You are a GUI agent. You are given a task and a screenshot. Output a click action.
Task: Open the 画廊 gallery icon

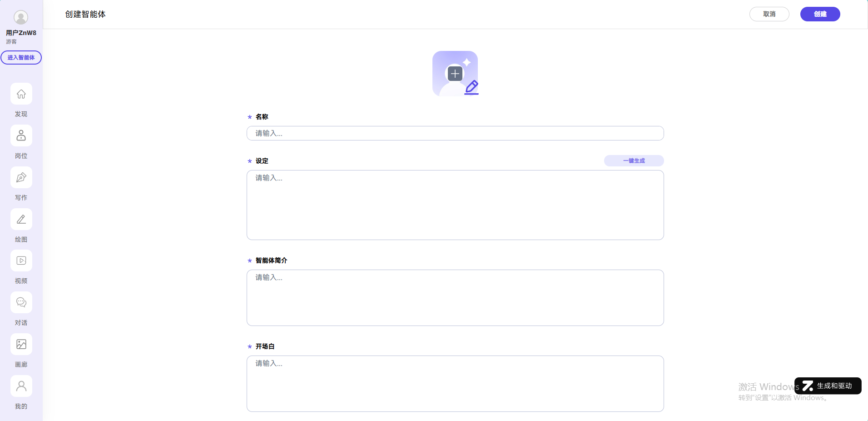(21, 345)
